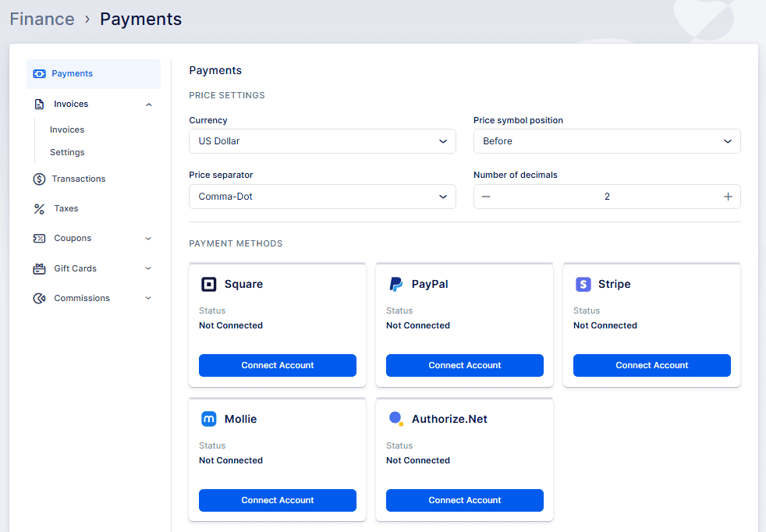Click the Payments banknote icon in sidebar
The image size is (766, 532).
[x=39, y=74]
